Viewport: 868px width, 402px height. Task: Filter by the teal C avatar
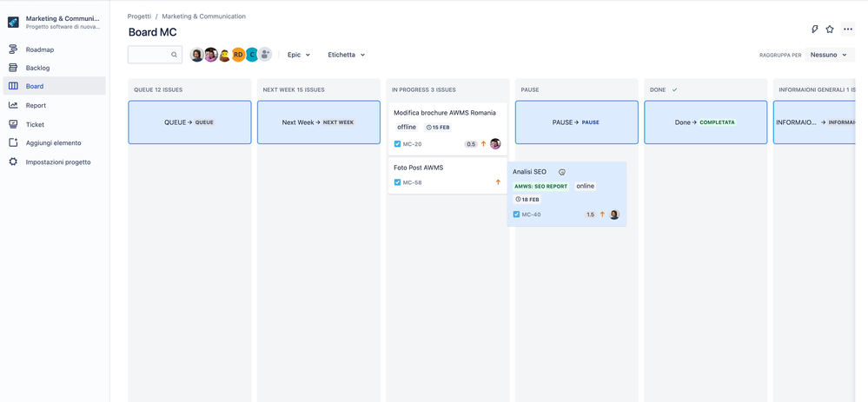click(x=252, y=55)
